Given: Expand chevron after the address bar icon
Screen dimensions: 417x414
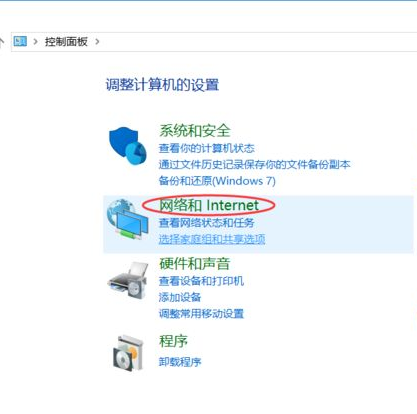Looking at the screenshot, I should tap(35, 42).
